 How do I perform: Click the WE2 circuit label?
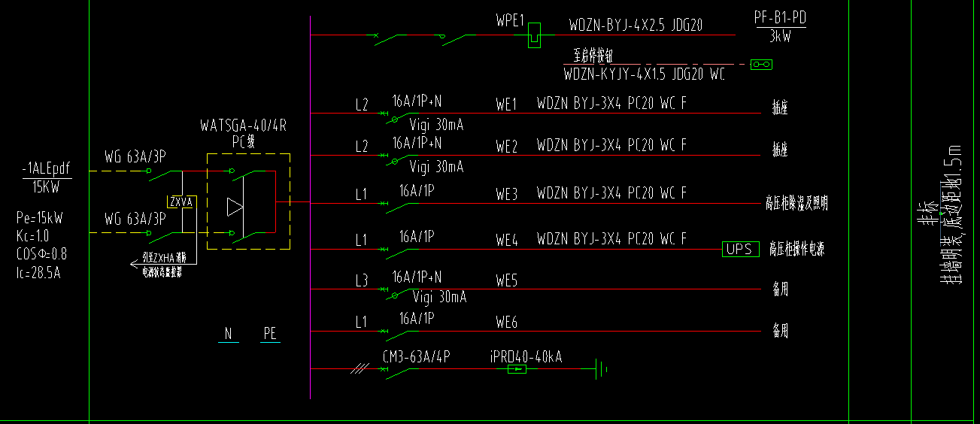[x=506, y=146]
